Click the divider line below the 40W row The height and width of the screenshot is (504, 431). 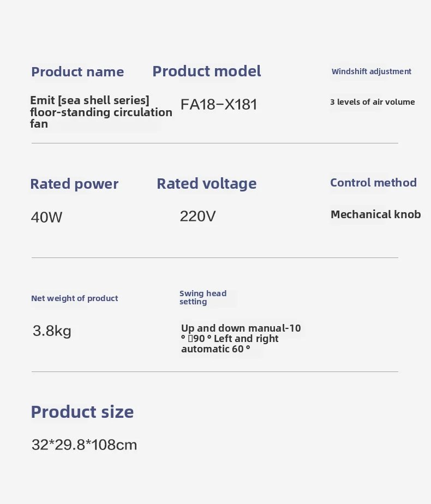(214, 257)
